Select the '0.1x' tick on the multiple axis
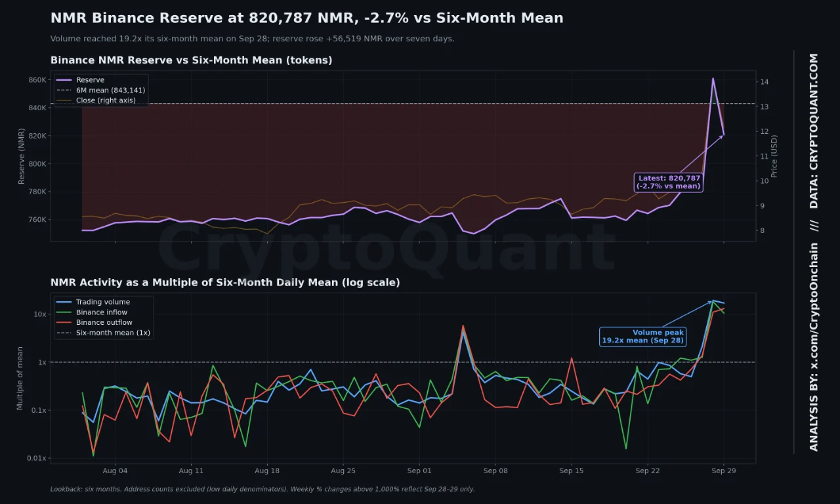The image size is (840, 504). (x=38, y=411)
